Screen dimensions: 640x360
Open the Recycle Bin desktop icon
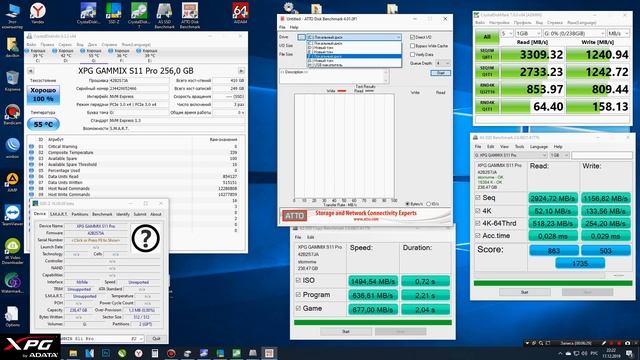(12, 81)
